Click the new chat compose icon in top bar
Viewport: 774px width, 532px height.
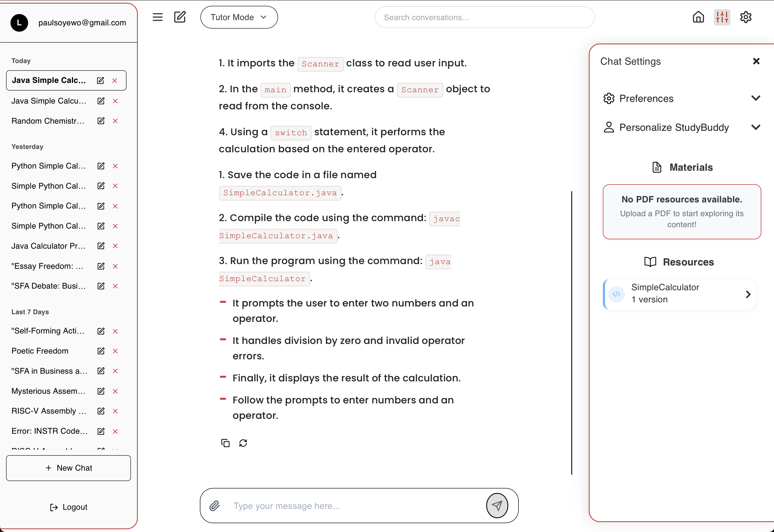click(180, 17)
